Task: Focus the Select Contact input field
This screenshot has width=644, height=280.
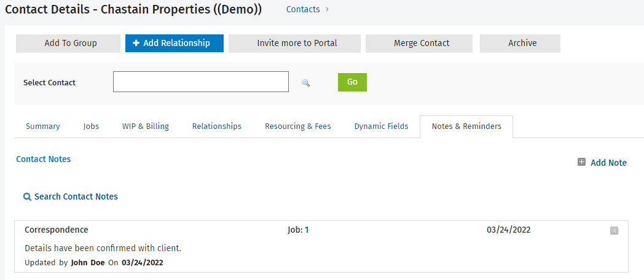Action: tap(201, 82)
